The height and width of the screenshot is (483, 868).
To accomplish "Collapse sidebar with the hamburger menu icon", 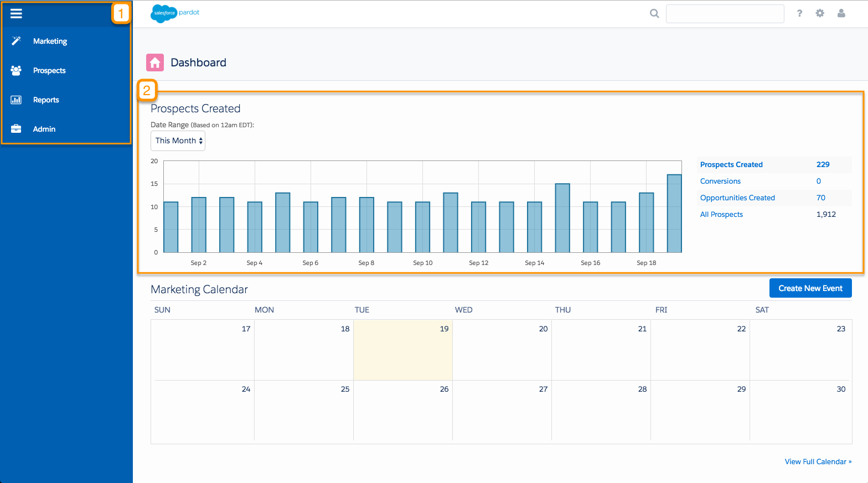I will click(x=16, y=13).
